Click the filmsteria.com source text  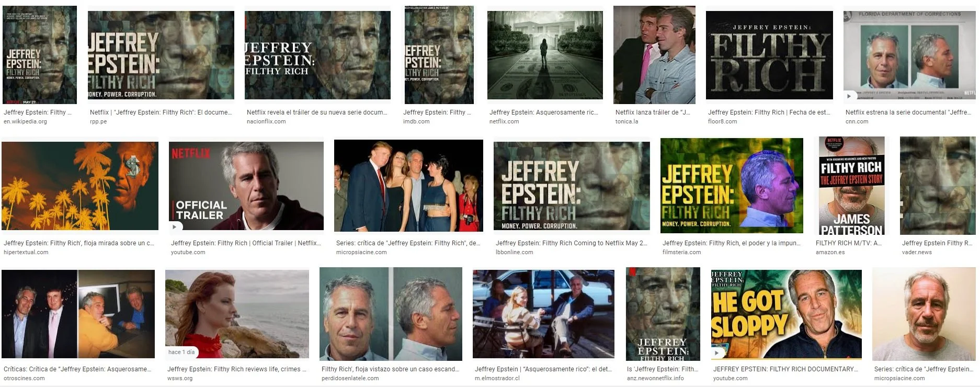[x=681, y=252]
